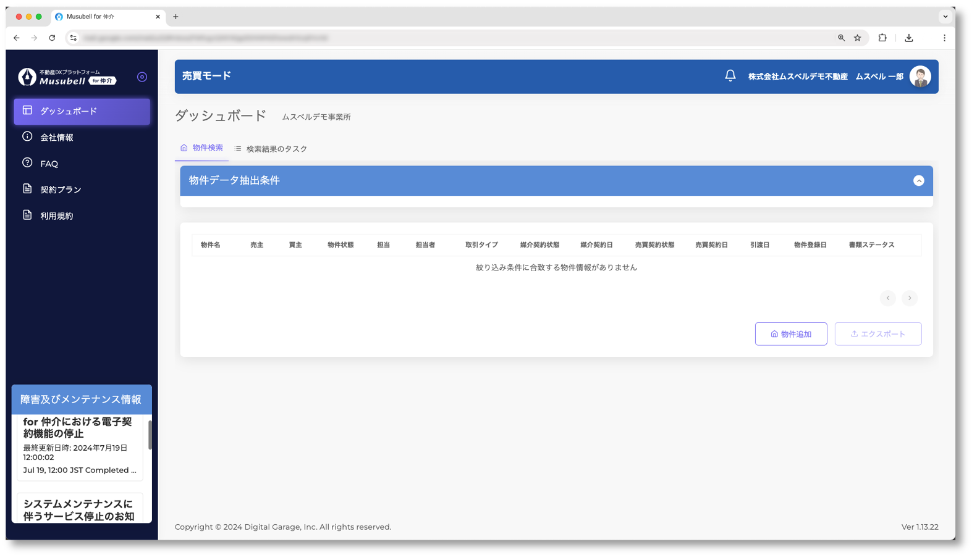Switch to the 検索結果のタスク tab
Viewport: 977px width, 560px height.
tap(271, 149)
